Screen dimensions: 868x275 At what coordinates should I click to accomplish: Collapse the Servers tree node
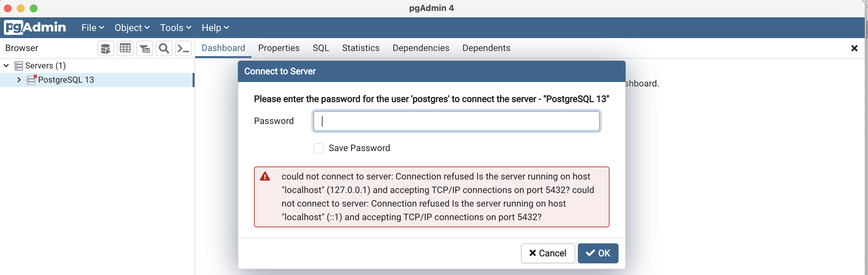pos(6,65)
